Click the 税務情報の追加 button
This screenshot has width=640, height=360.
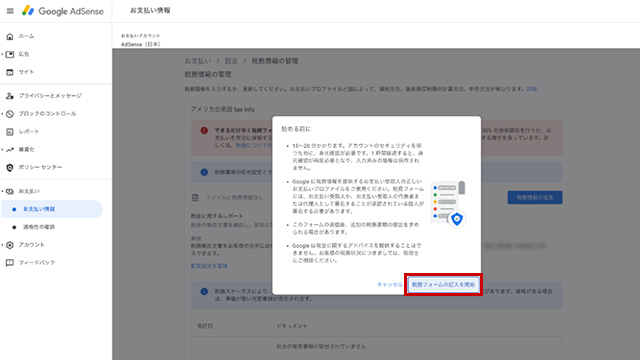(535, 198)
